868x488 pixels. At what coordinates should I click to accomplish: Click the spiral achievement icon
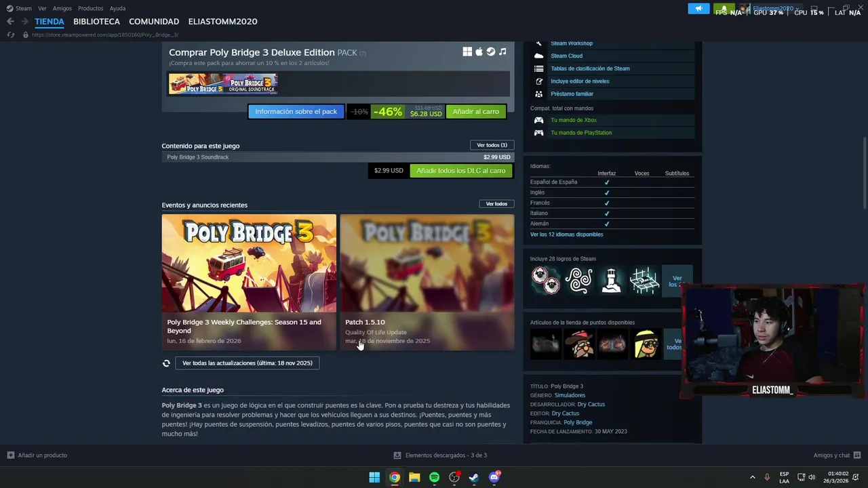(x=578, y=281)
